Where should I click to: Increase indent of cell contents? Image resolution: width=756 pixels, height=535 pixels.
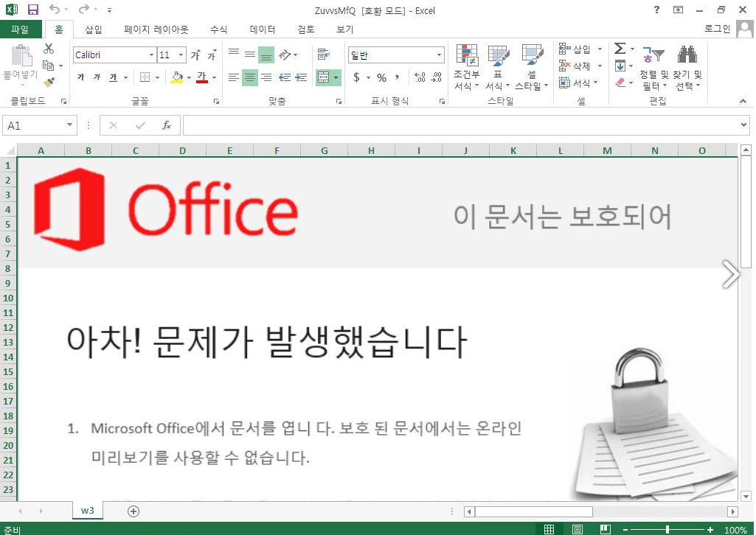point(302,77)
